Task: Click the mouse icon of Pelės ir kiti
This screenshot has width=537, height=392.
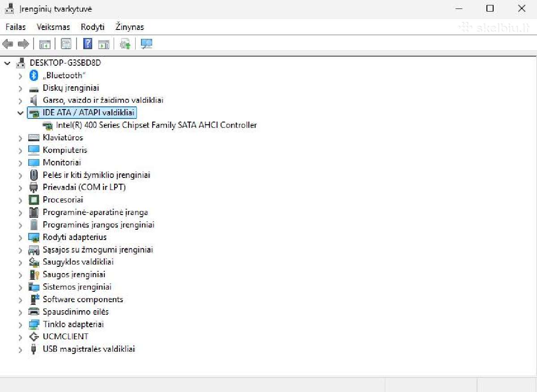Action: tap(34, 175)
